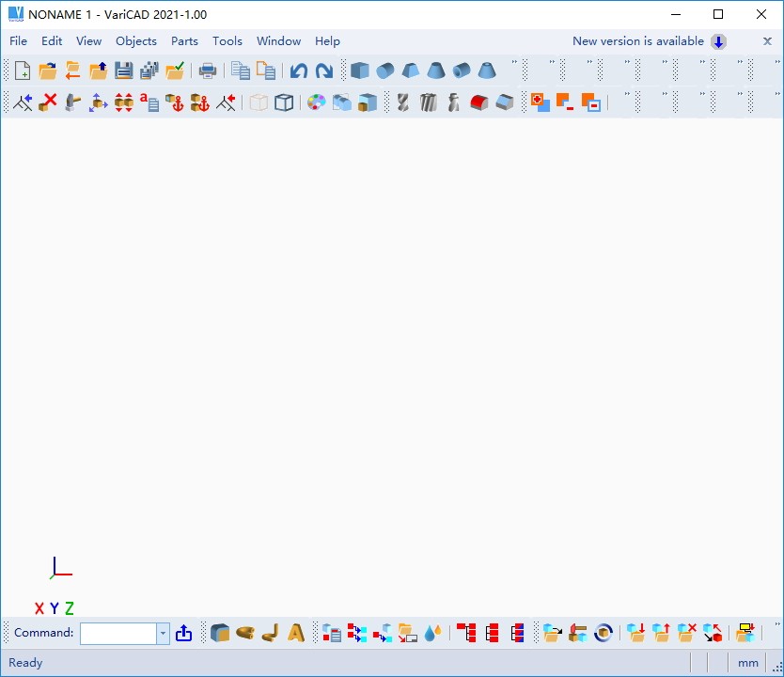Click the golden 3D letter A icon
Image resolution: width=784 pixels, height=677 pixels.
click(296, 633)
